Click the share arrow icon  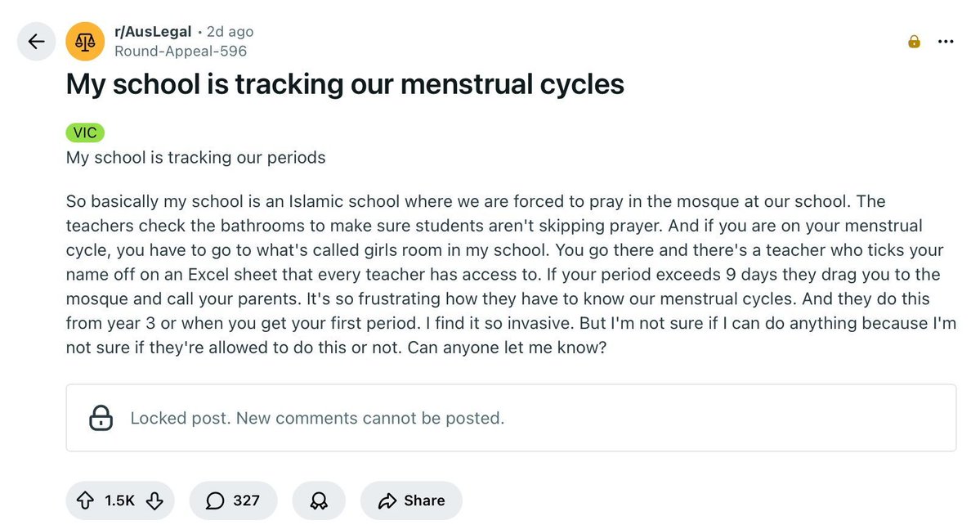pyautogui.click(x=389, y=500)
